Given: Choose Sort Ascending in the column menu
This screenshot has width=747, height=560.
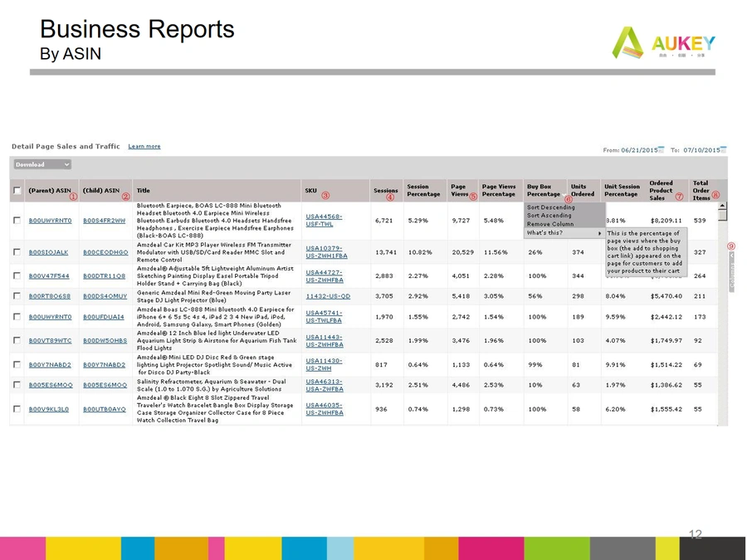Looking at the screenshot, I should tap(549, 215).
